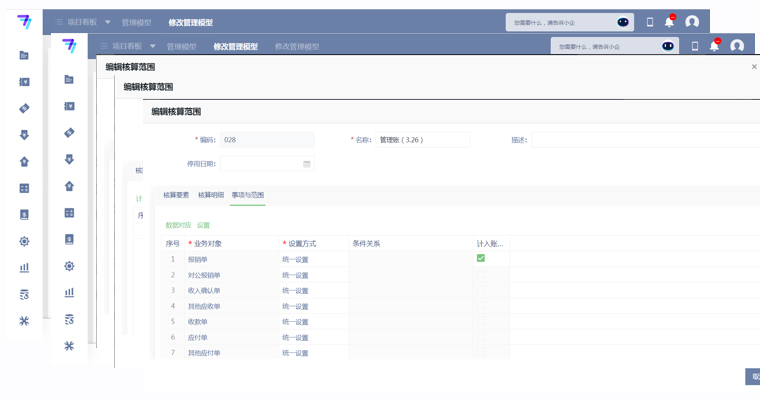Image resolution: width=760 pixels, height=400 pixels.
Task: Click the mobile phone icon in foreground header
Action: [695, 46]
